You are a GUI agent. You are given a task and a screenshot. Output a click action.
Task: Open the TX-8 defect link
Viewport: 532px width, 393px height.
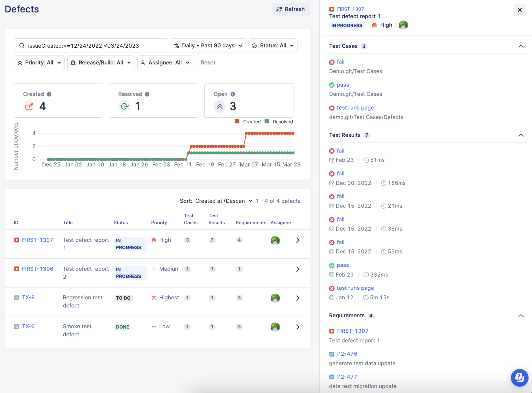point(28,298)
